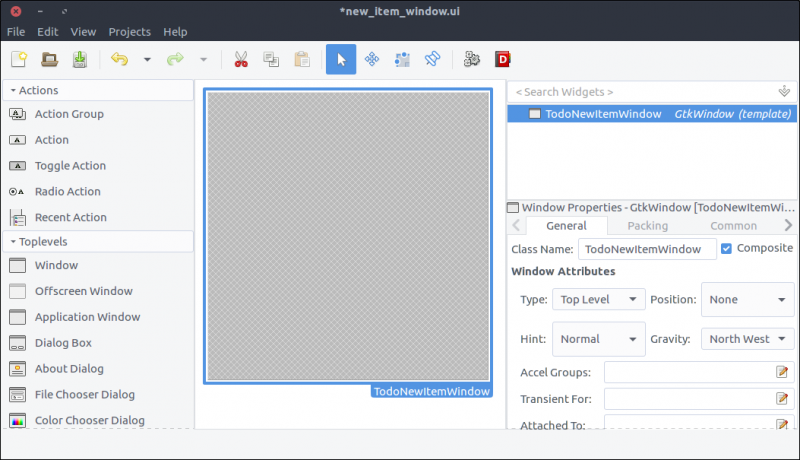
Task: Select TodoNewItemWindow in the widget tree
Action: click(603, 114)
